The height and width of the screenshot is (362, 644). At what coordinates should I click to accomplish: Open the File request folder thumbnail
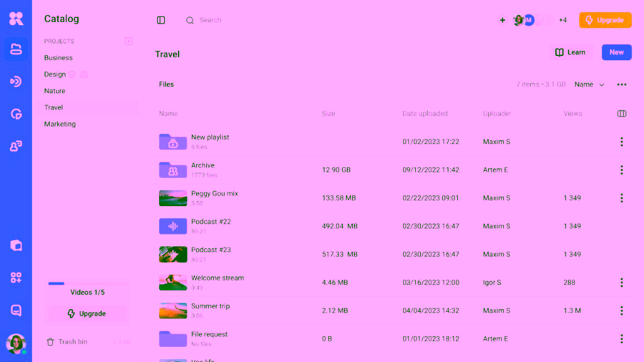coord(173,339)
